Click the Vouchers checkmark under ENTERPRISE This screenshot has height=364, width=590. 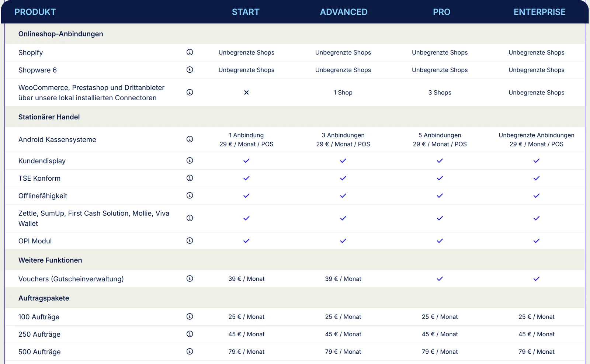coord(537,279)
